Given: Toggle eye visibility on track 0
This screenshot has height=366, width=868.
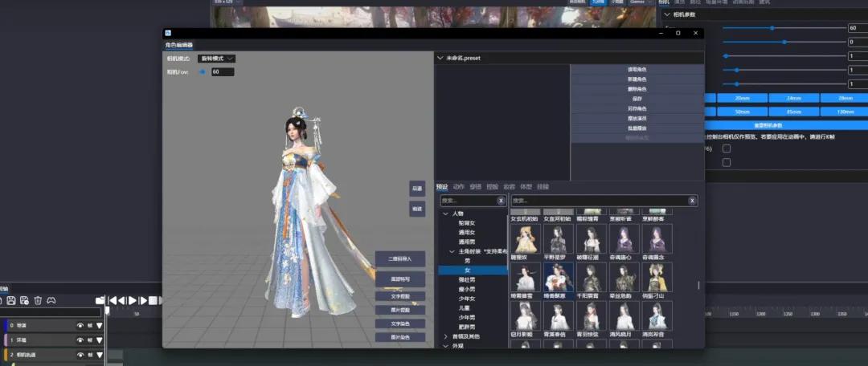Looking at the screenshot, I should (80, 326).
